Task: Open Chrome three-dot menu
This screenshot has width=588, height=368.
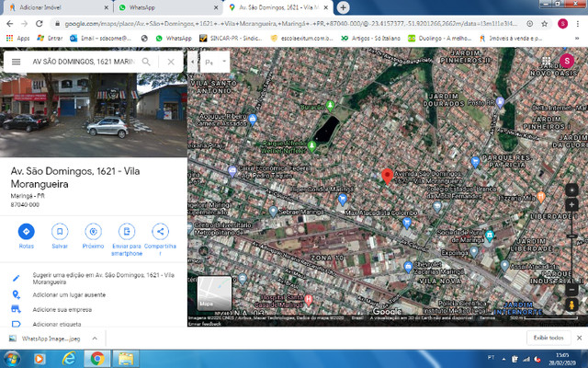Action: (578, 24)
